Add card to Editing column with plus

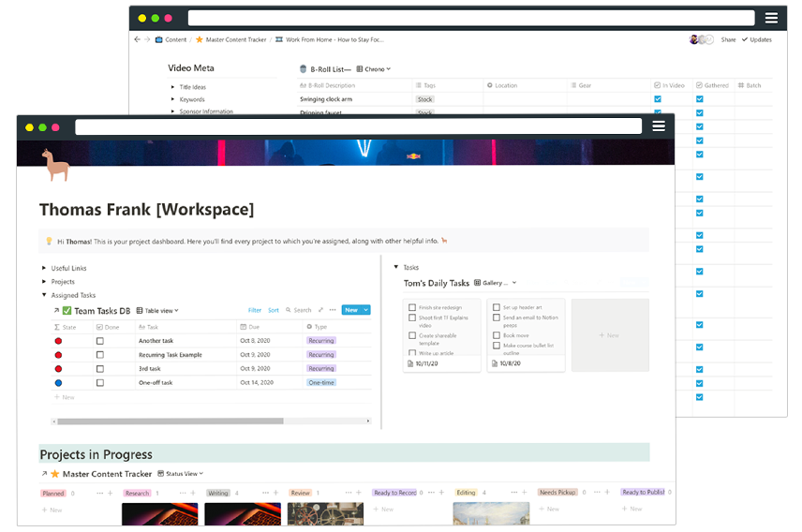[525, 493]
